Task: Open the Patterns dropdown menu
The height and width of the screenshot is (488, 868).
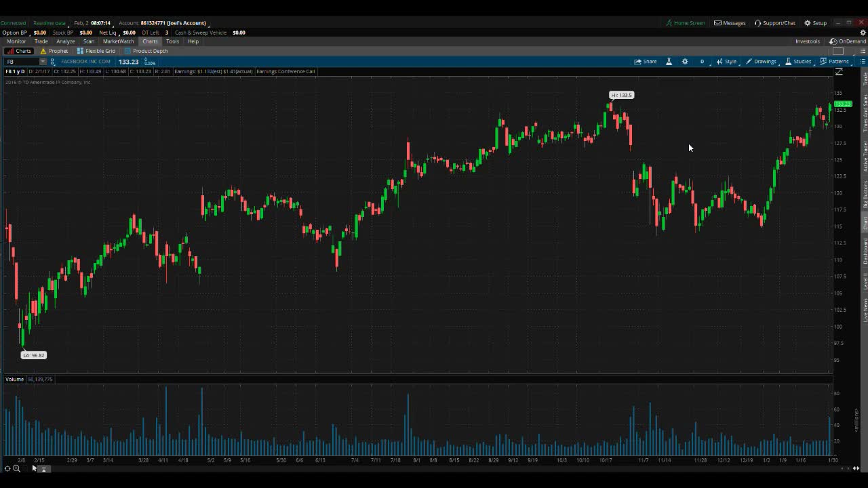Action: [x=835, y=62]
